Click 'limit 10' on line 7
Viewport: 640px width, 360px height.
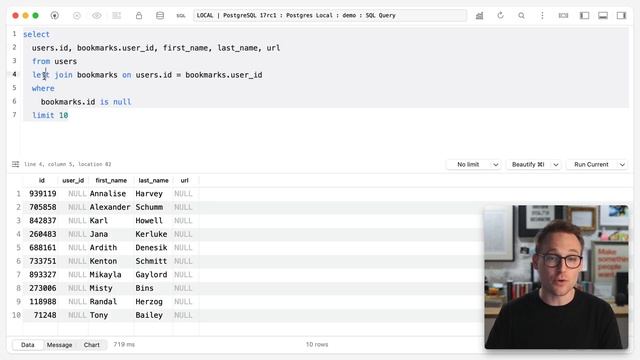point(50,116)
